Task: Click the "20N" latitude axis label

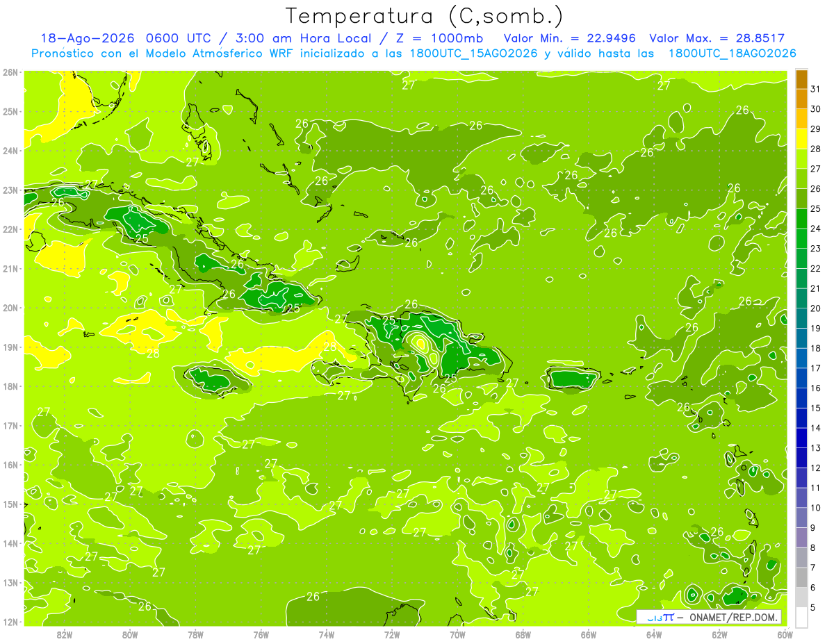Action: pyautogui.click(x=10, y=308)
